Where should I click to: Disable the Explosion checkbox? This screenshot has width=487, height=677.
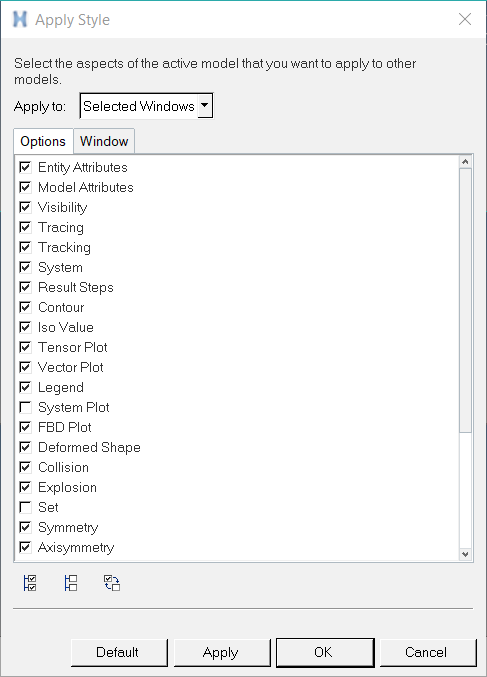pos(25,487)
